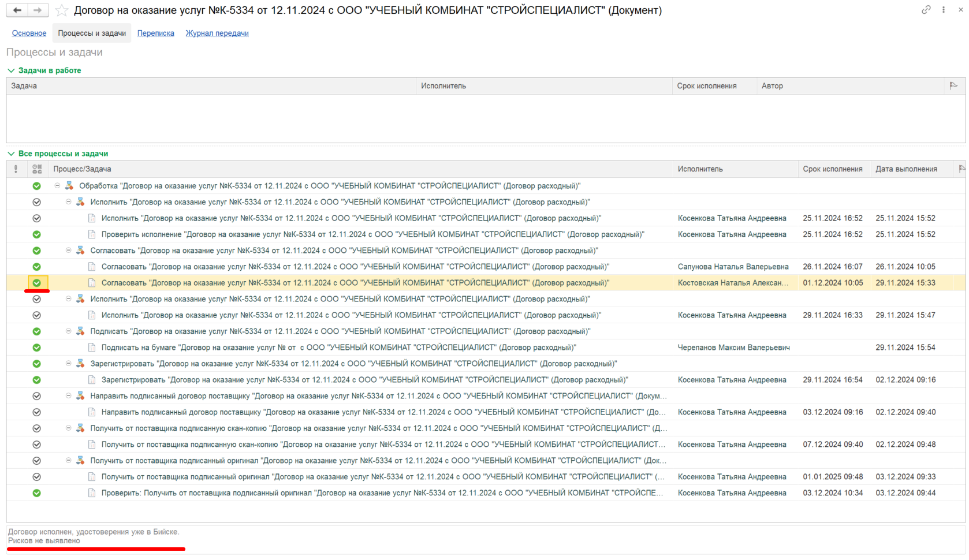Screen dimensions: 969x560
Task: Add document to favorites with the star
Action: [x=62, y=10]
